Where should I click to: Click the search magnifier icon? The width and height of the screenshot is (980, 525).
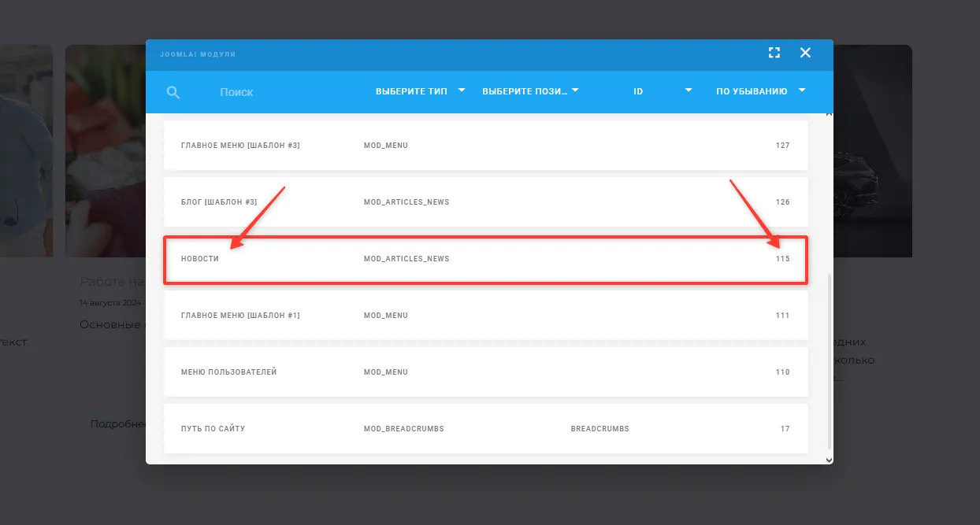coord(173,92)
